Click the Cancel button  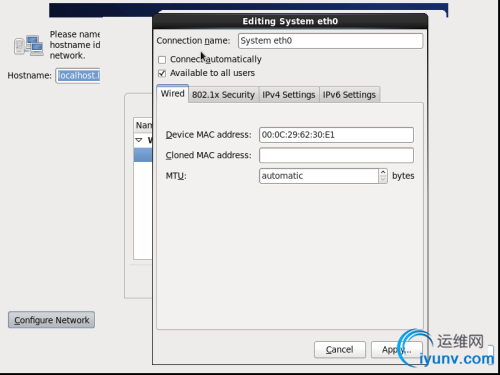point(340,349)
